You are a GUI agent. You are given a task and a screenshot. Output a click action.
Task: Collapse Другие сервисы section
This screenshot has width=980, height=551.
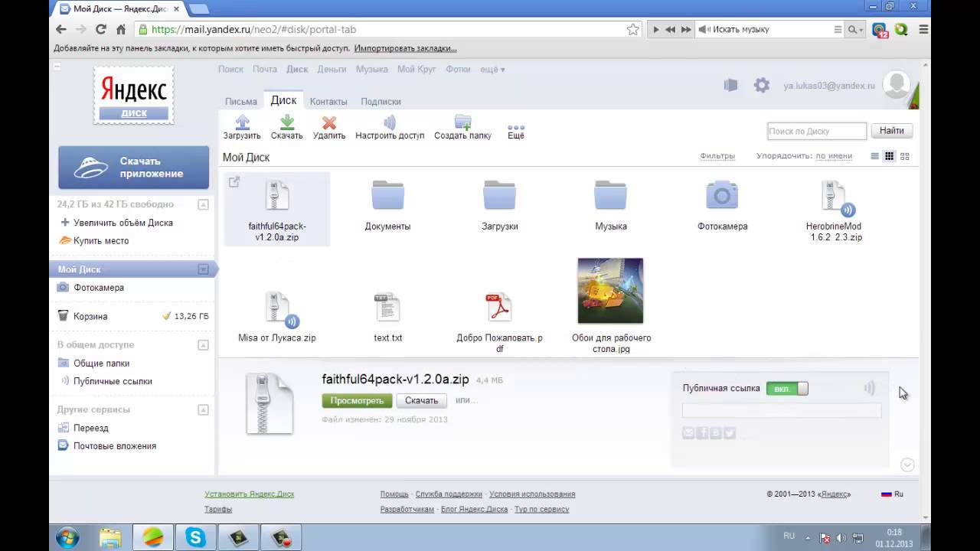pyautogui.click(x=203, y=410)
